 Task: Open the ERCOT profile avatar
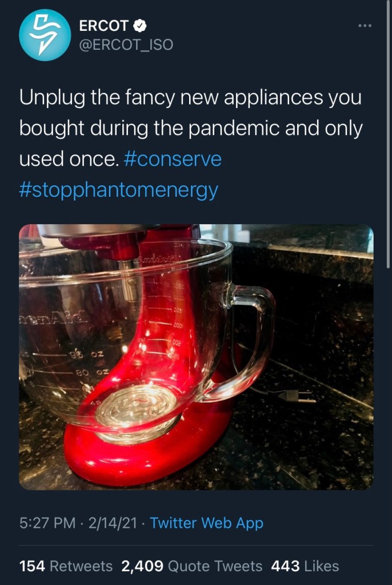click(45, 35)
